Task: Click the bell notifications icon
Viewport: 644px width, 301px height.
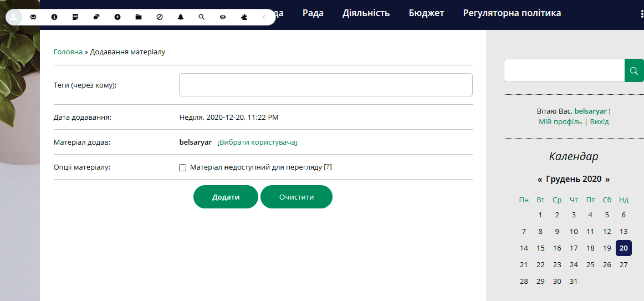Action: tap(181, 17)
